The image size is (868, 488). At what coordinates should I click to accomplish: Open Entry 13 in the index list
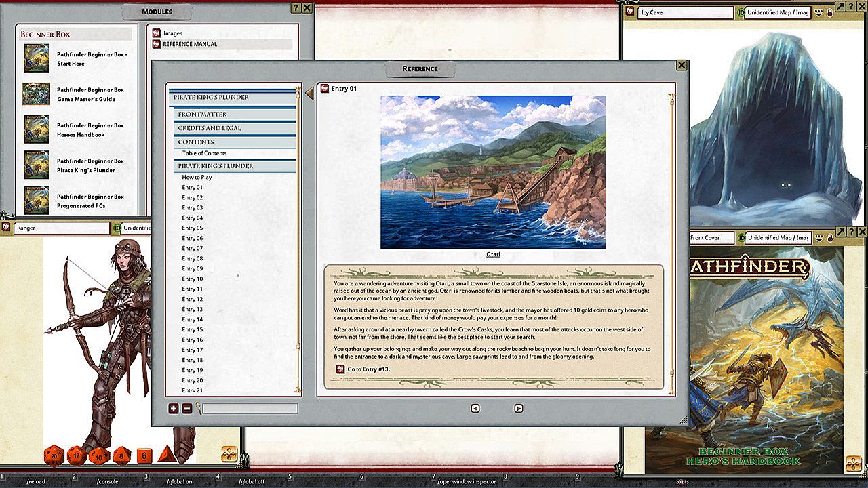193,309
